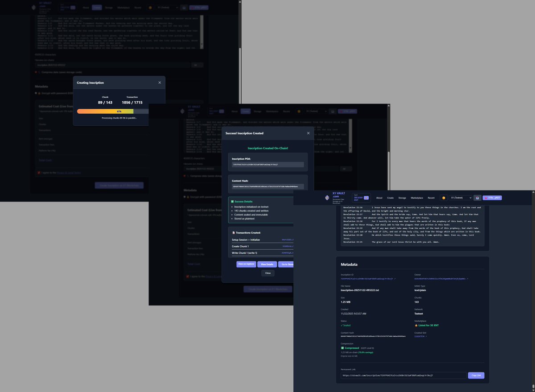This screenshot has height=392, width=535.
Task: Close the Success! Inscription Created dialog with X
Action: [x=308, y=133]
